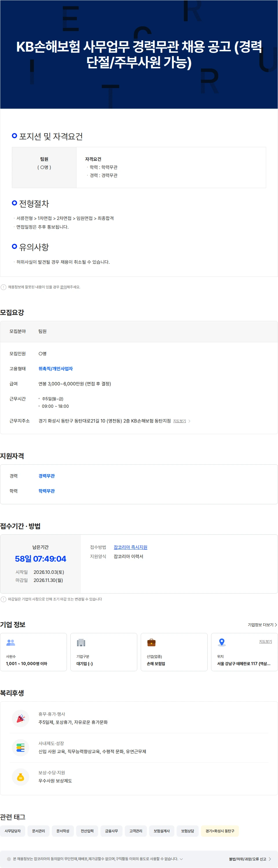This screenshot has width=278, height=868.
Task: Open 지도보기 link in company location card
Action: coord(266,641)
